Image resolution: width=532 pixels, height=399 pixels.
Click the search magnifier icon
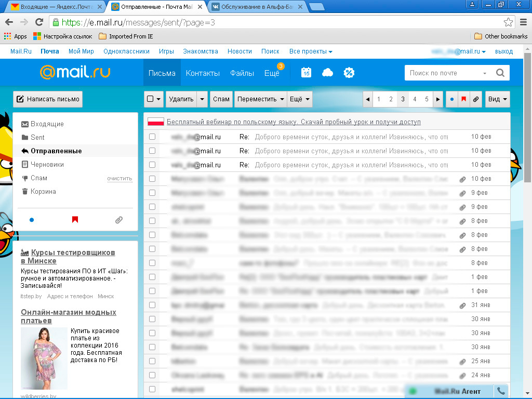(500, 73)
